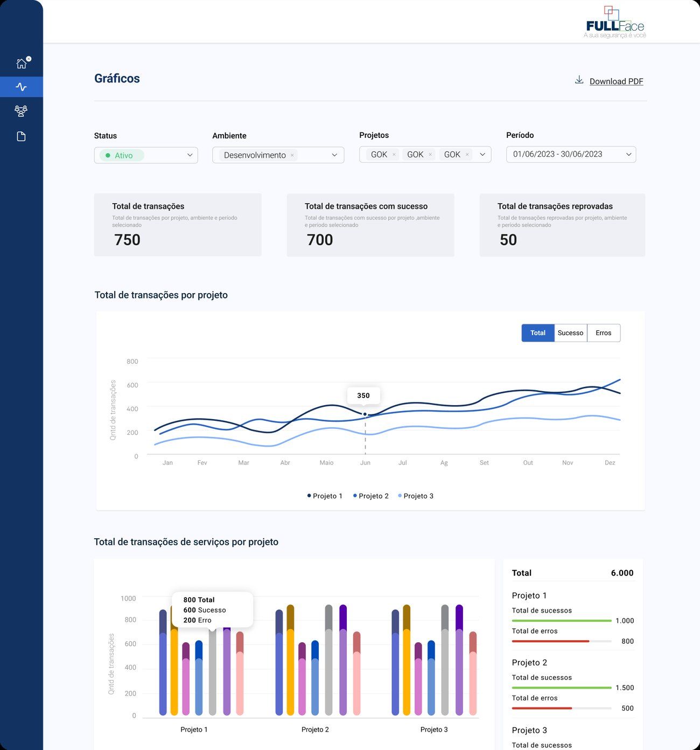The width and height of the screenshot is (700, 750).
Task: Click Projeto 2 Total de erros progress bar
Action: coord(562,708)
